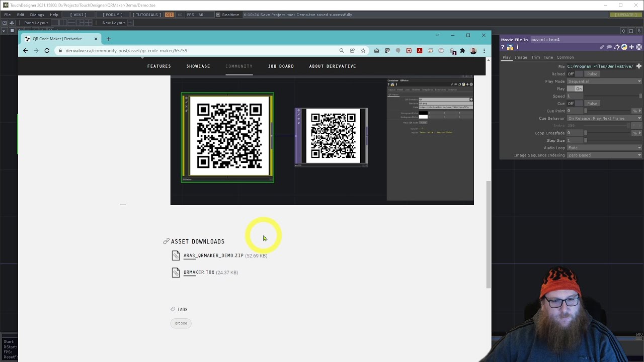Click the QRMAKER.TOX file icon
This screenshot has width=644, height=362.
pos(176,273)
